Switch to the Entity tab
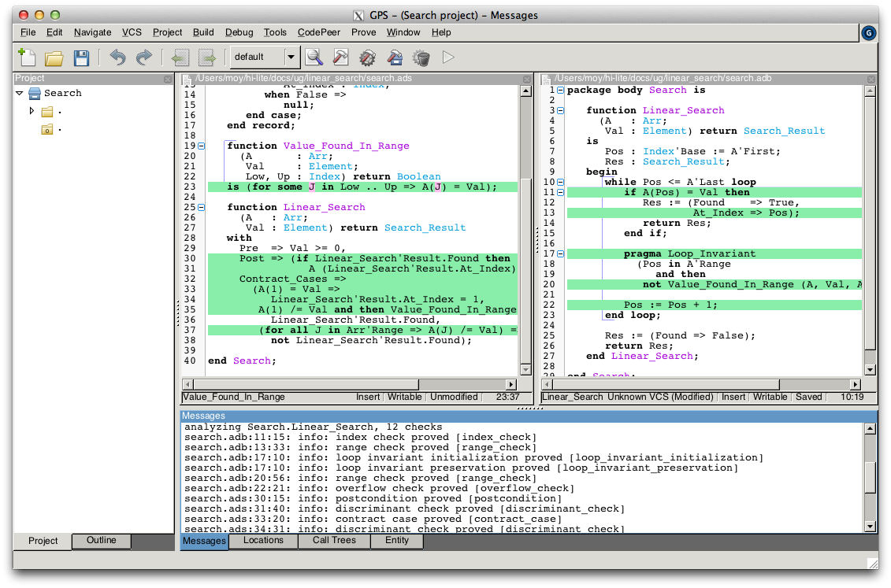This screenshot has width=891, height=588. point(396,540)
